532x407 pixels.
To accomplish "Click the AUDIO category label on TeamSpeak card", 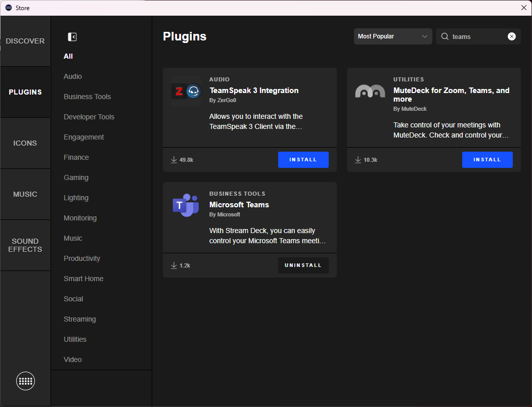I will click(x=219, y=79).
